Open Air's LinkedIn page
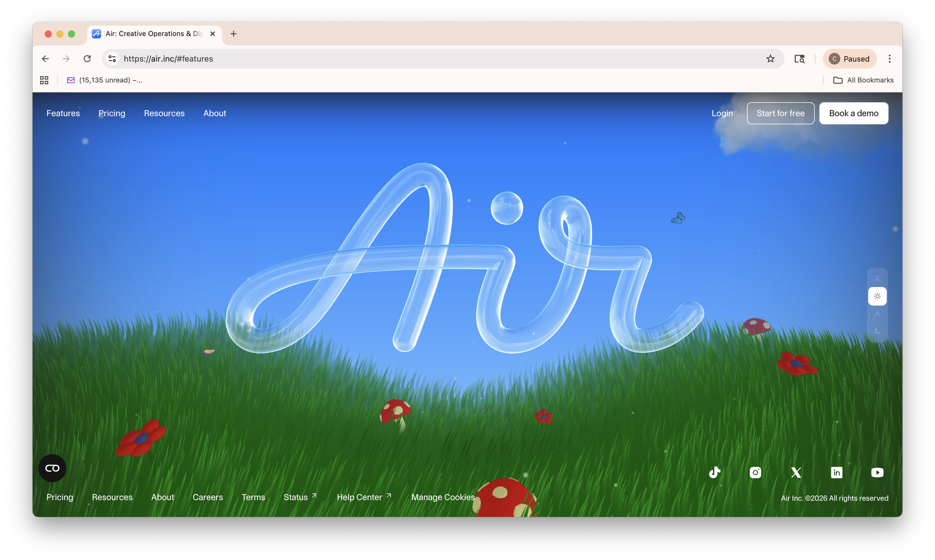Screen dimensions: 935x560 pyautogui.click(x=837, y=473)
